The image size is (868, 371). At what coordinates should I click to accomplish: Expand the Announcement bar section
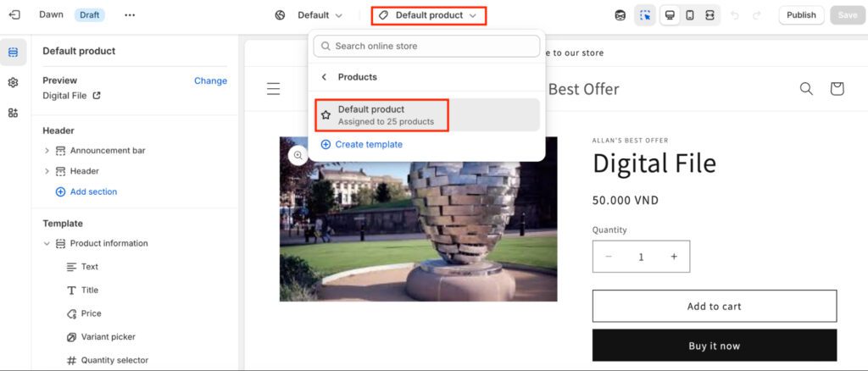[47, 151]
